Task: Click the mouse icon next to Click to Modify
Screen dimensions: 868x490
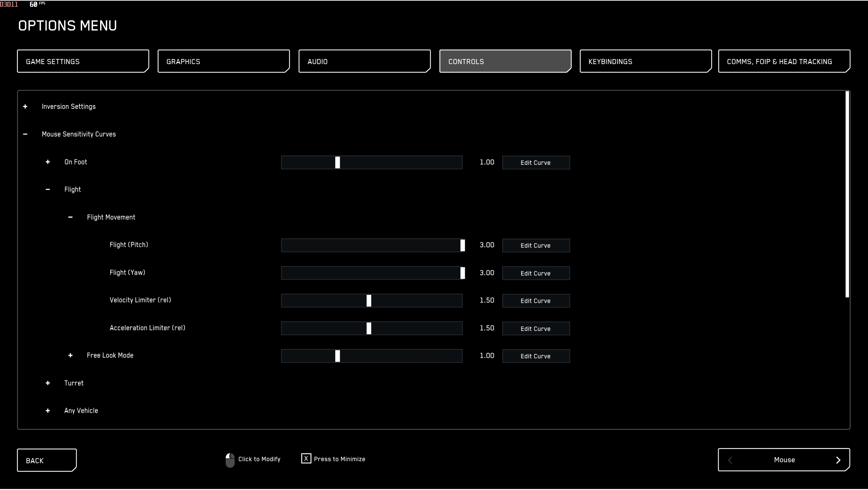Action: tap(230, 460)
